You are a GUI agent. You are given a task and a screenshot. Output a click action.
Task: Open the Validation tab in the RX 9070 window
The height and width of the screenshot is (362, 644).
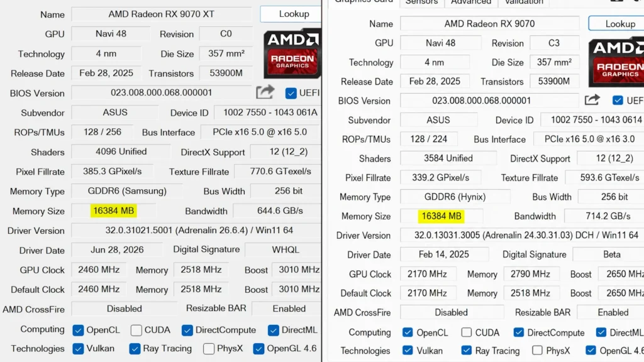click(x=524, y=3)
